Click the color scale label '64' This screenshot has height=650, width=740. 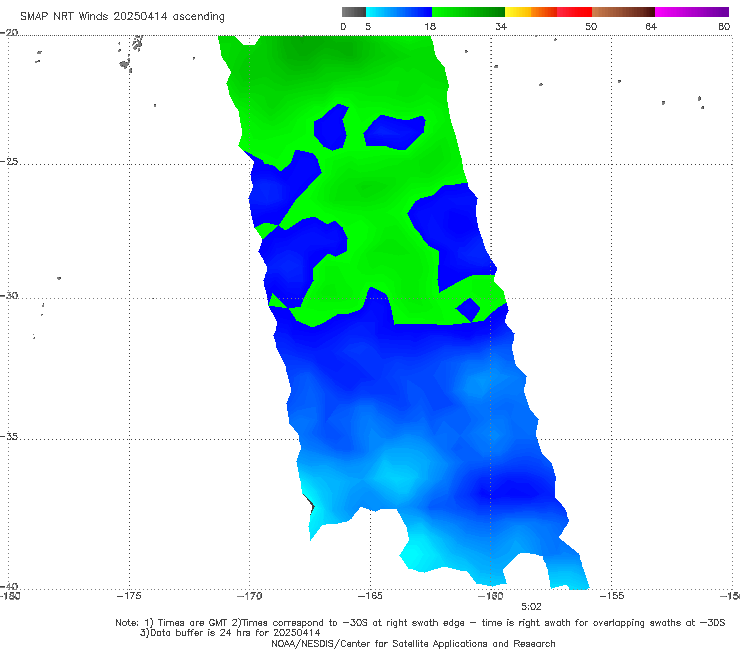(651, 26)
